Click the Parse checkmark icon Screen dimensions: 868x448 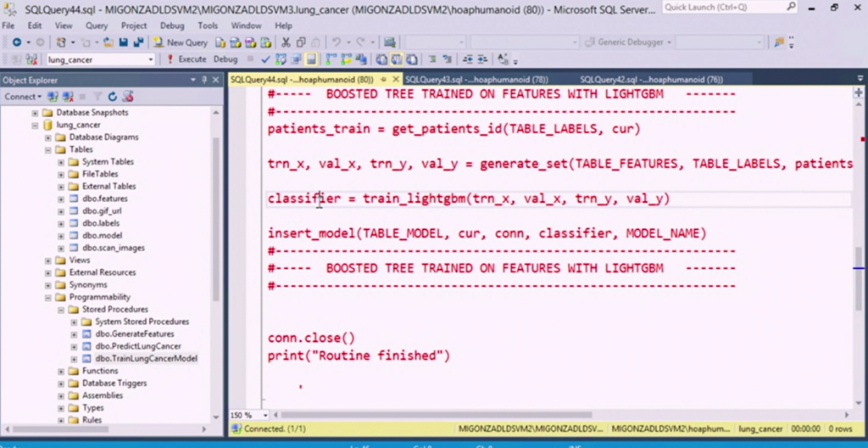265,59
